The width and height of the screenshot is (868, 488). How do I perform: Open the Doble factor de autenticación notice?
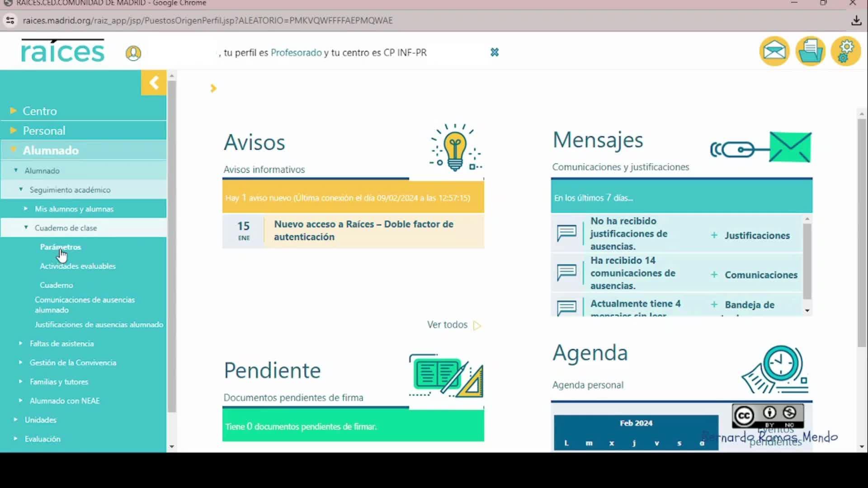coord(363,230)
